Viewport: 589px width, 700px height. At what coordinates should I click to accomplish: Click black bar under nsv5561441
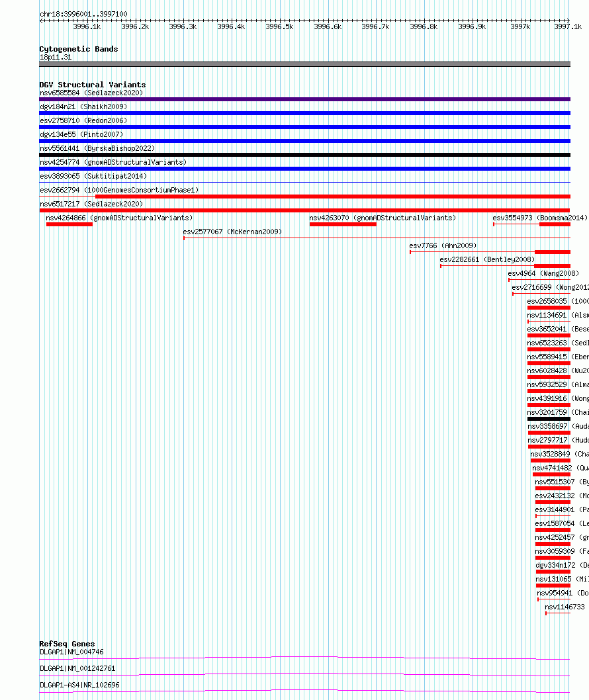[x=304, y=155]
